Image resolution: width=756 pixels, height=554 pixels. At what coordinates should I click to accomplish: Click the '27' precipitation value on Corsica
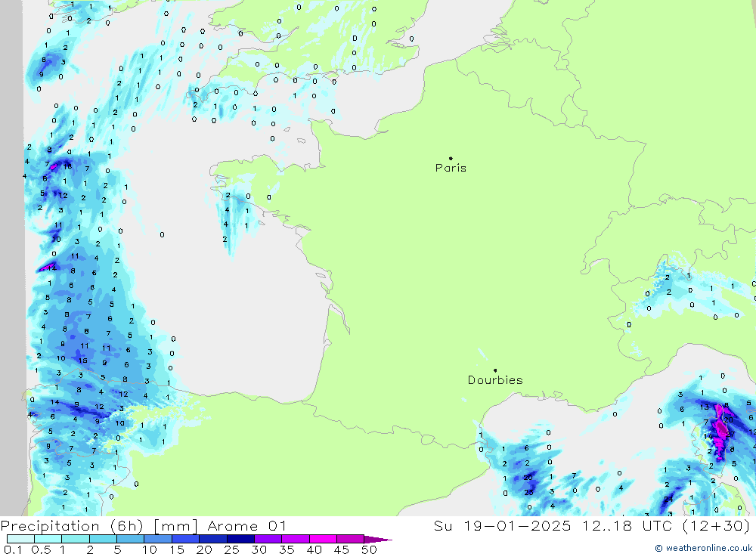pos(730,435)
